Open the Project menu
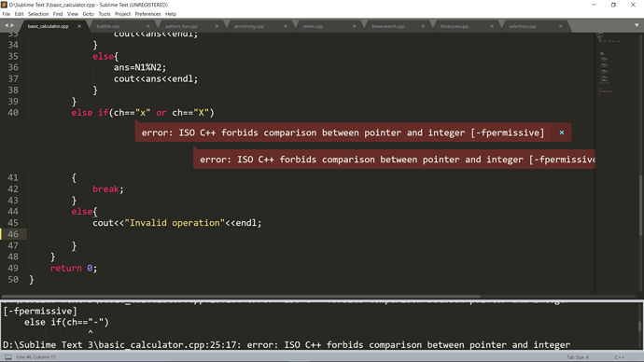 [x=122, y=14]
